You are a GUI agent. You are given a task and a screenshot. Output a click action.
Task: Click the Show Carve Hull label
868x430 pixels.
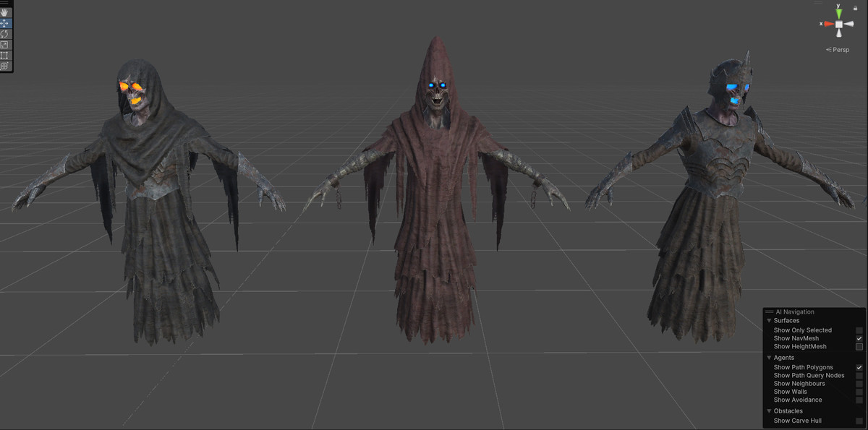pyautogui.click(x=798, y=421)
